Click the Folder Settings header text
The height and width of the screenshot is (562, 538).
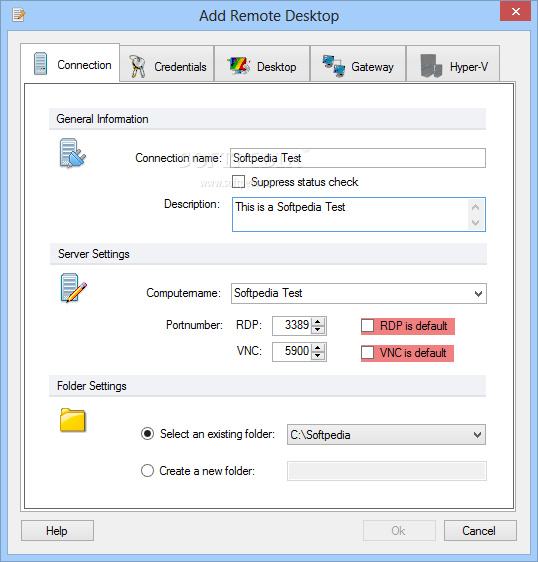coord(92,386)
